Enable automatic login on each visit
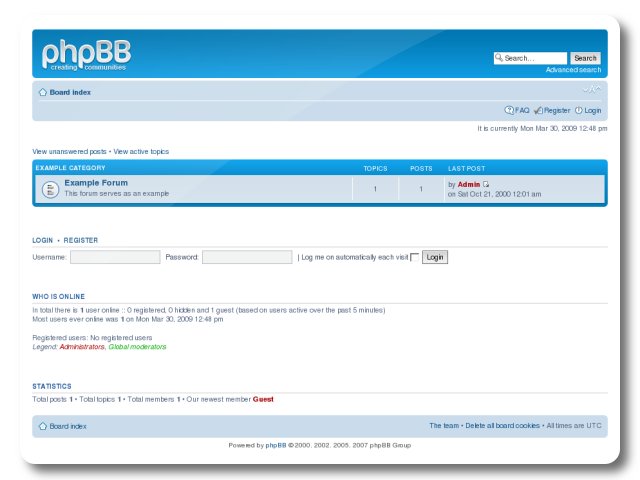 point(415,257)
